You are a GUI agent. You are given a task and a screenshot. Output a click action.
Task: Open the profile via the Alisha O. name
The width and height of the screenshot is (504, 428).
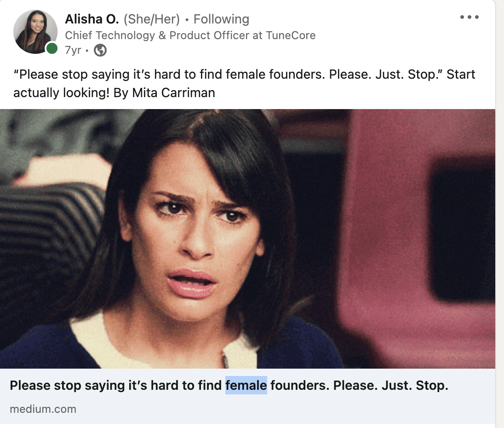point(92,19)
